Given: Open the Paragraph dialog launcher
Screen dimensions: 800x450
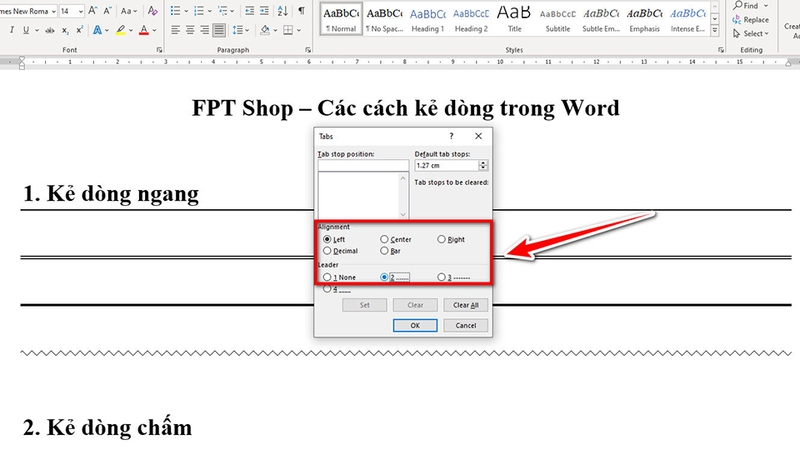Looking at the screenshot, I should click(308, 50).
